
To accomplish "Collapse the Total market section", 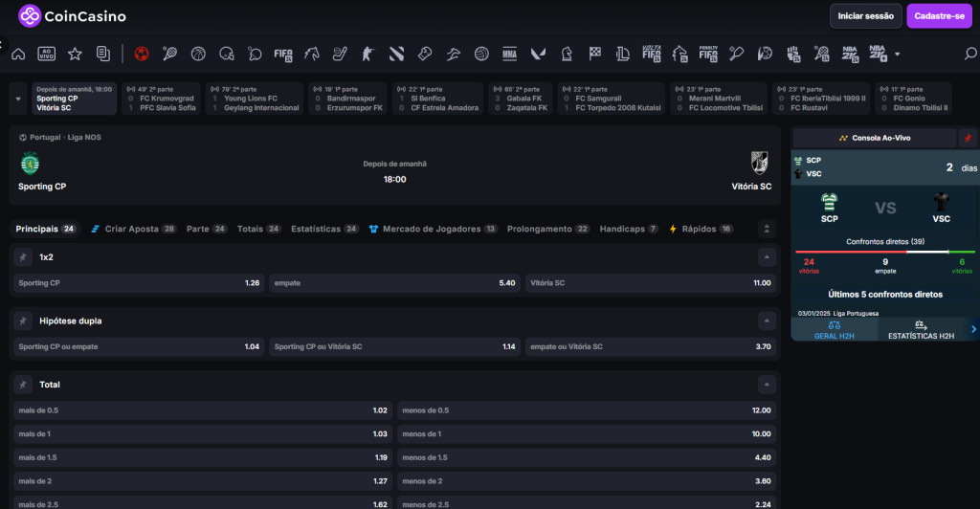I will click(x=767, y=385).
